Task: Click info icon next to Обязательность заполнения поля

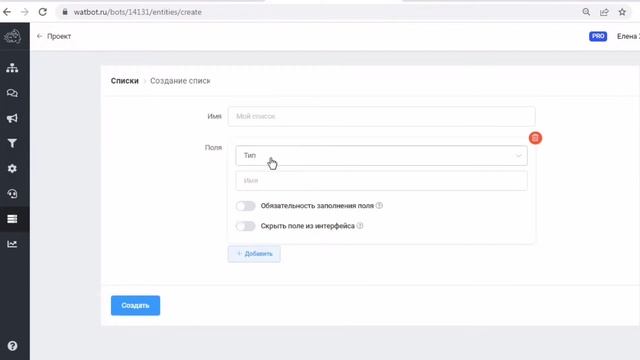Action: point(379,205)
